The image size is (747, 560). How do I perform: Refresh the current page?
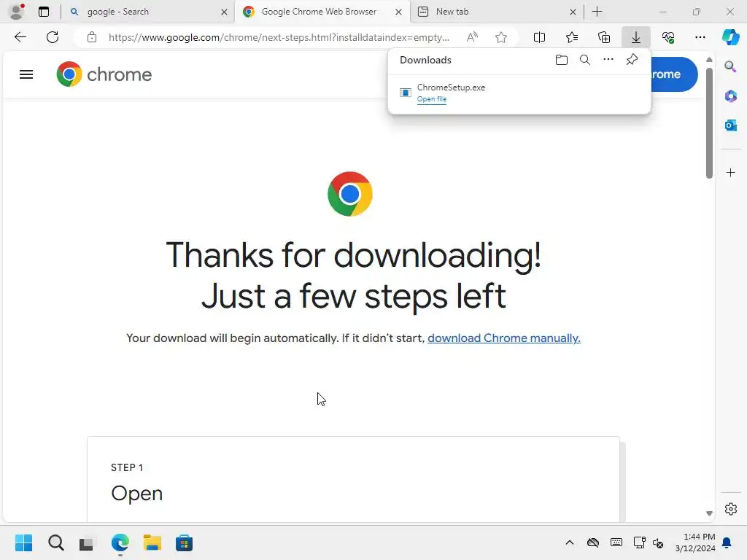[53, 37]
